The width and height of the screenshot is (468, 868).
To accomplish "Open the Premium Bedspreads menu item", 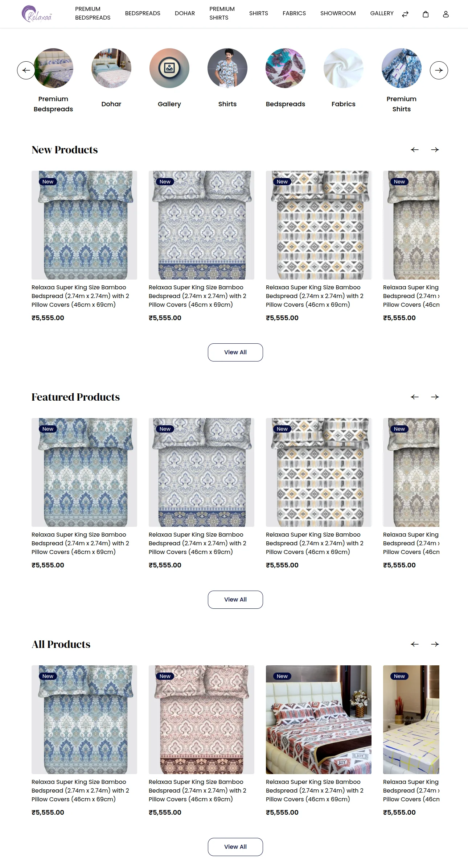I will tap(93, 13).
